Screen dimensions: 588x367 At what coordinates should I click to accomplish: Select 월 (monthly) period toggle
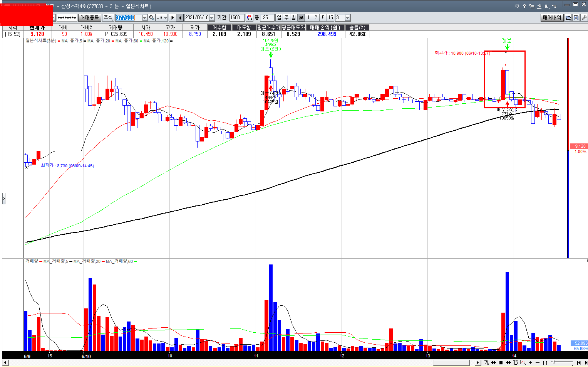[293, 18]
